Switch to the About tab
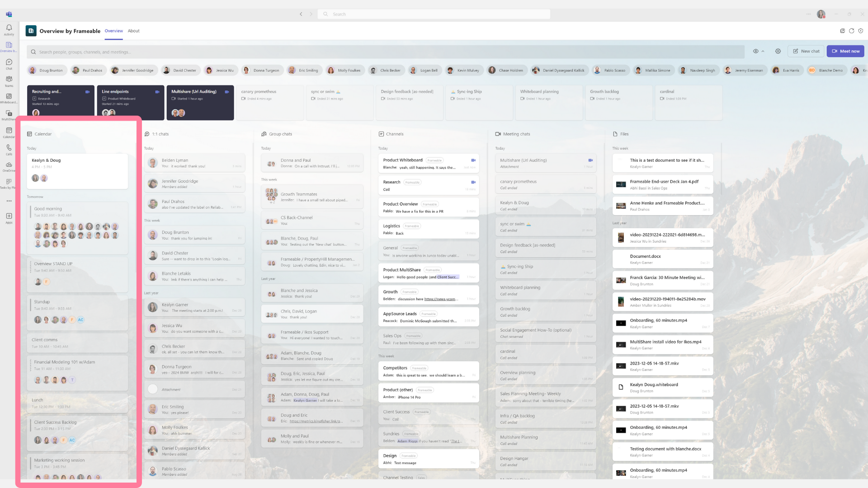 click(133, 31)
